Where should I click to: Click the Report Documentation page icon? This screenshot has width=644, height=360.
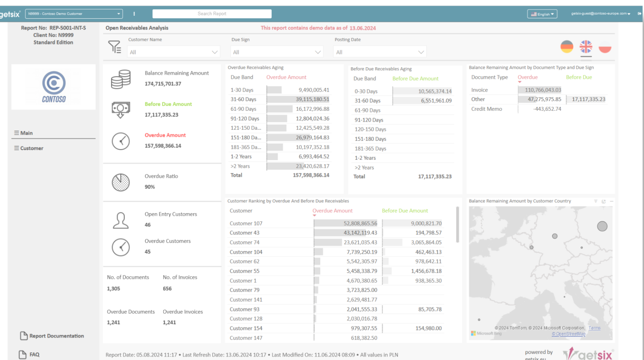(24, 336)
